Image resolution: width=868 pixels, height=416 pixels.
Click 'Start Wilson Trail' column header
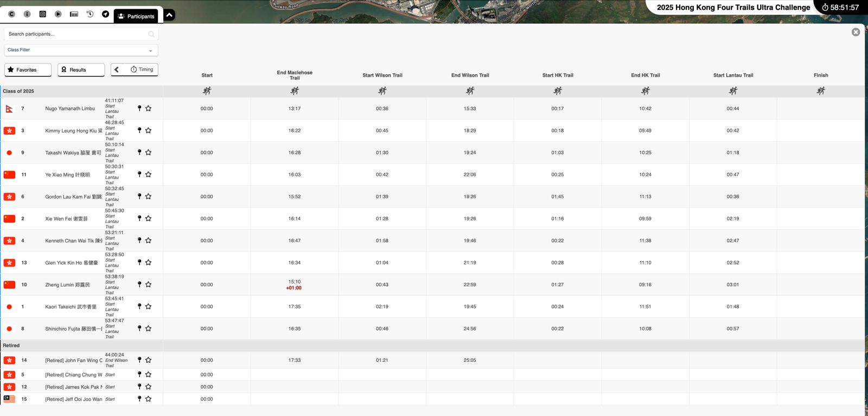pos(382,75)
